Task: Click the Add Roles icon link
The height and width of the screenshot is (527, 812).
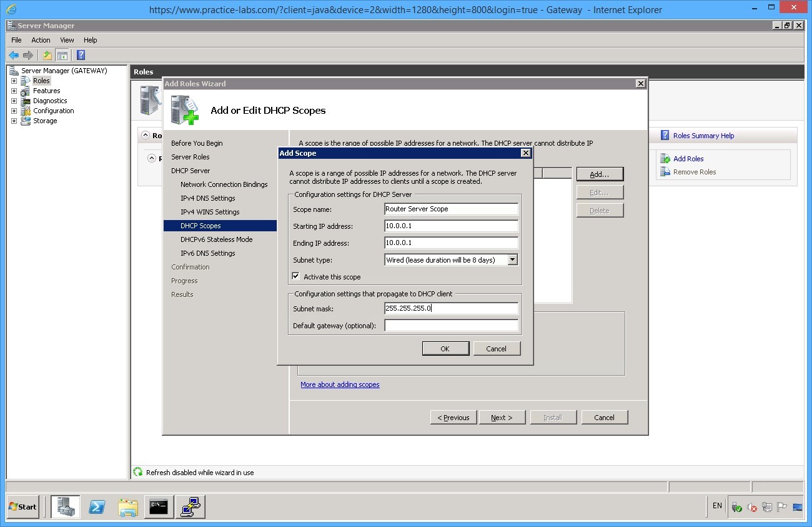Action: [666, 159]
